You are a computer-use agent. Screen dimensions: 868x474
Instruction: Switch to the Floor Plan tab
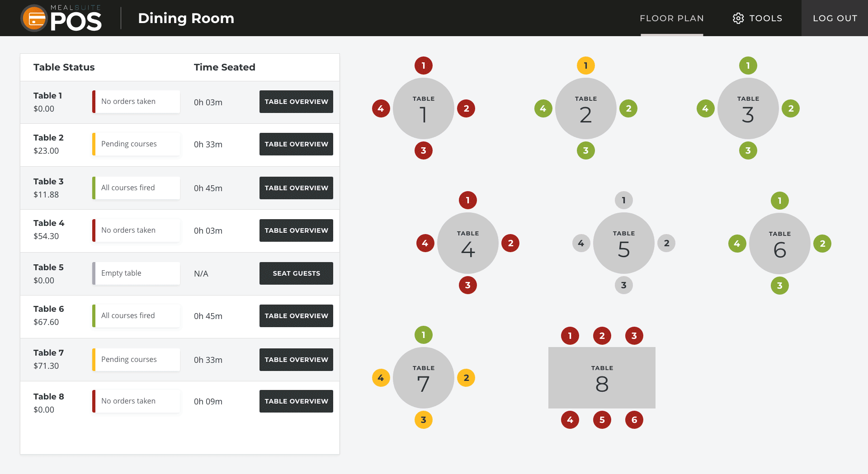672,18
